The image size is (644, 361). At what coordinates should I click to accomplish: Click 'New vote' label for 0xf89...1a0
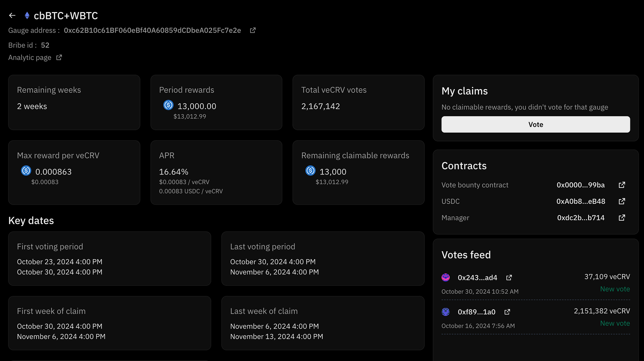[x=615, y=323]
